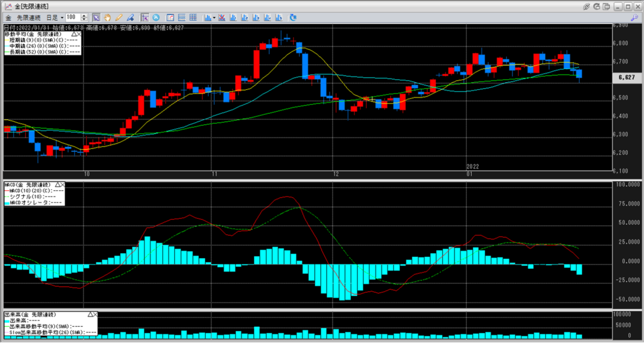Click the blue eraser drawing tool
644x343 pixels.
[x=130, y=17]
